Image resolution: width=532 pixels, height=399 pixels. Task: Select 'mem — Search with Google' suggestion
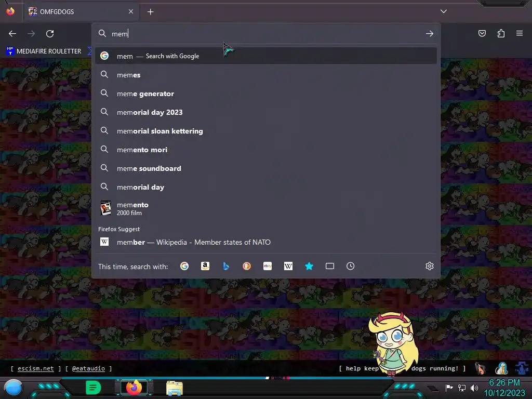pyautogui.click(x=266, y=56)
